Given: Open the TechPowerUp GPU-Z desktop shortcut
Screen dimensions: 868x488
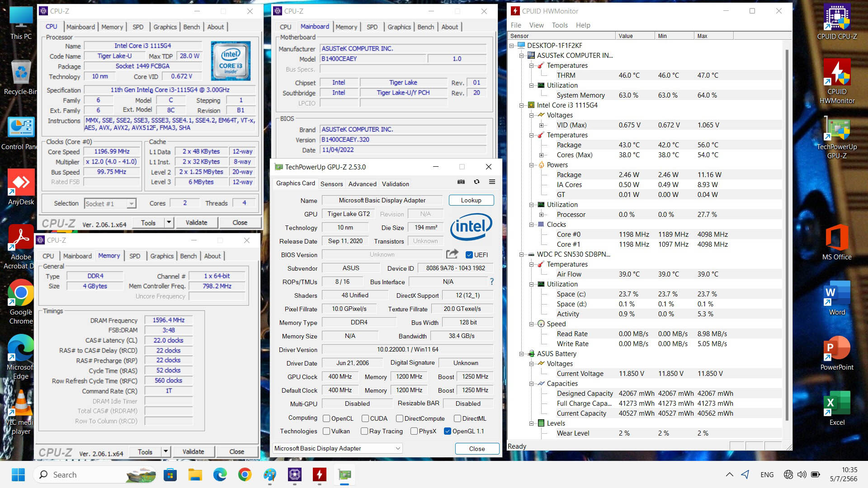Looking at the screenshot, I should click(837, 137).
